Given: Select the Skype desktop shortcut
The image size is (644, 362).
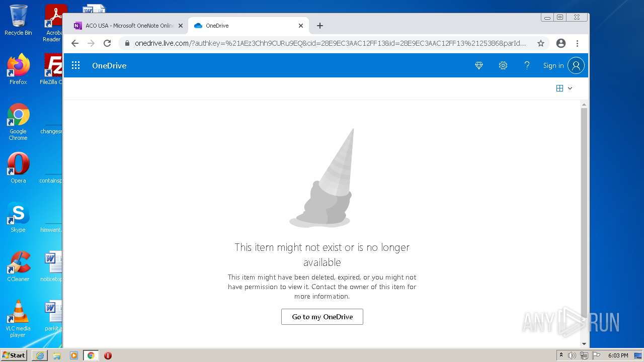Looking at the screenshot, I should click(x=18, y=217).
